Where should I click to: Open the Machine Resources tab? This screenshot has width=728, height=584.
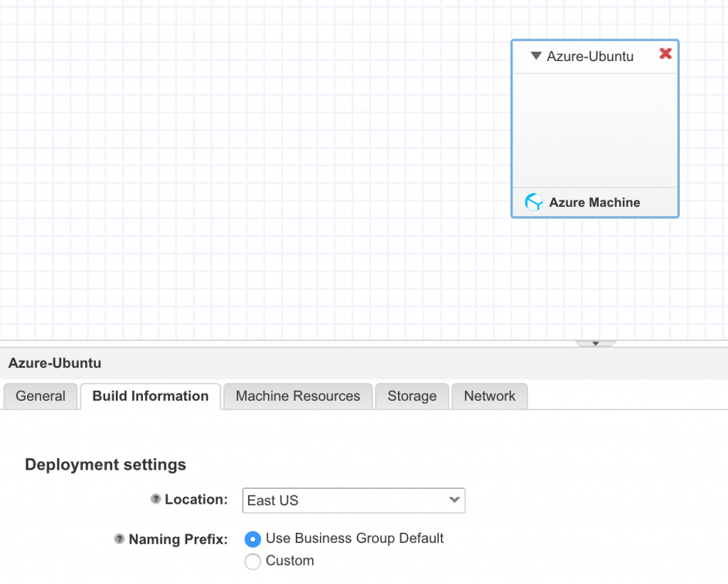click(298, 396)
